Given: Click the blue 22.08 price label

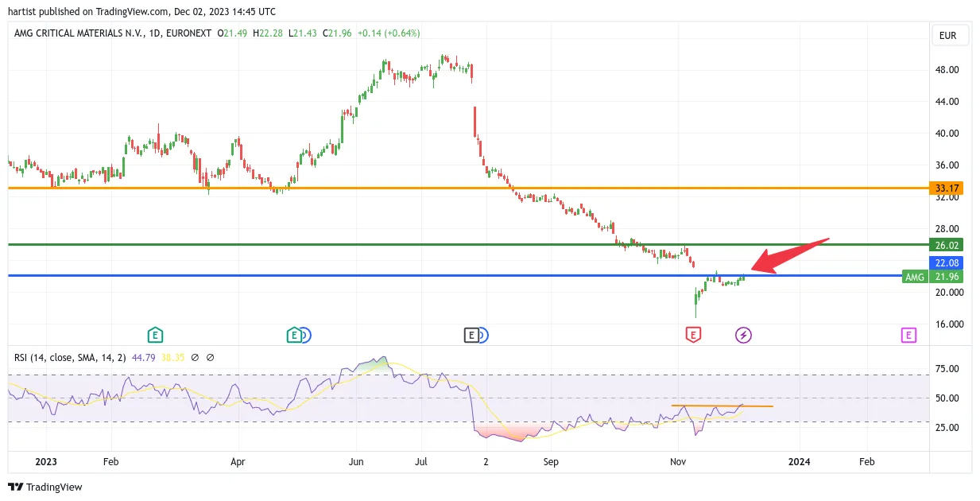Looking at the screenshot, I should point(947,262).
